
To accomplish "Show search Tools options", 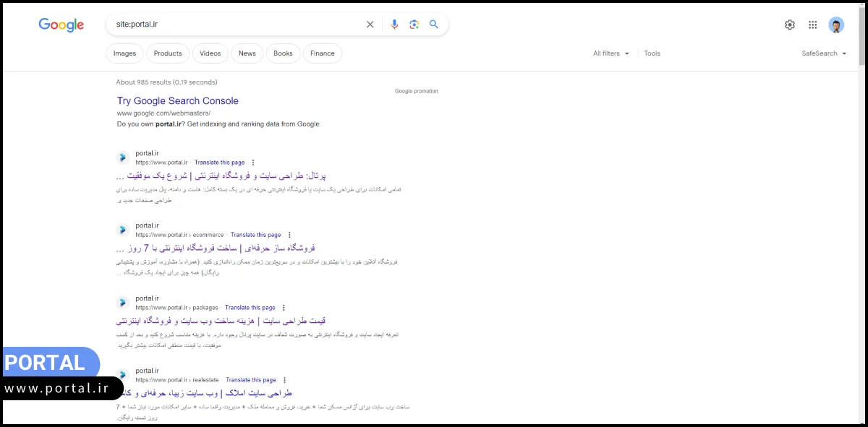I will 652,53.
